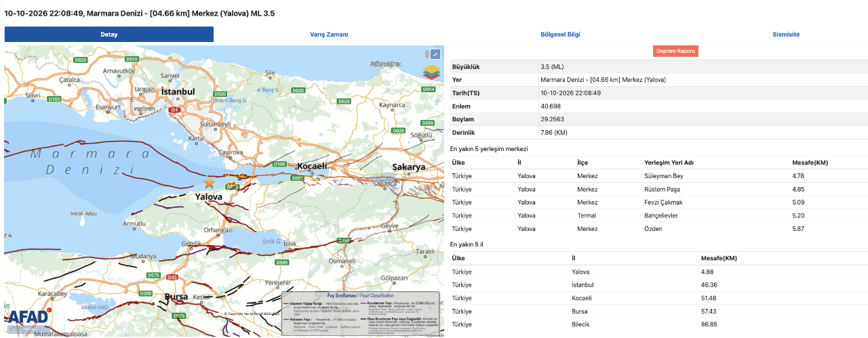The width and height of the screenshot is (868, 338).
Task: Open the Bölgesel Bilgi tab
Action: point(560,35)
